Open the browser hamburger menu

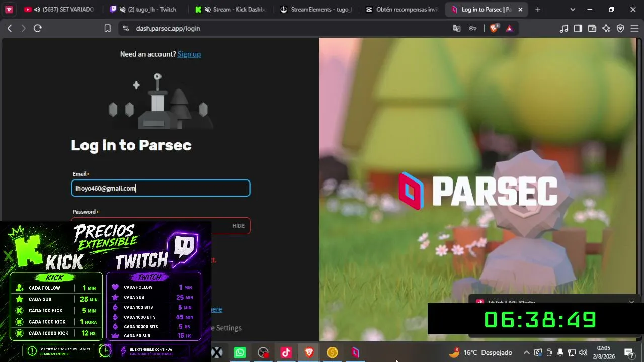[633, 29]
